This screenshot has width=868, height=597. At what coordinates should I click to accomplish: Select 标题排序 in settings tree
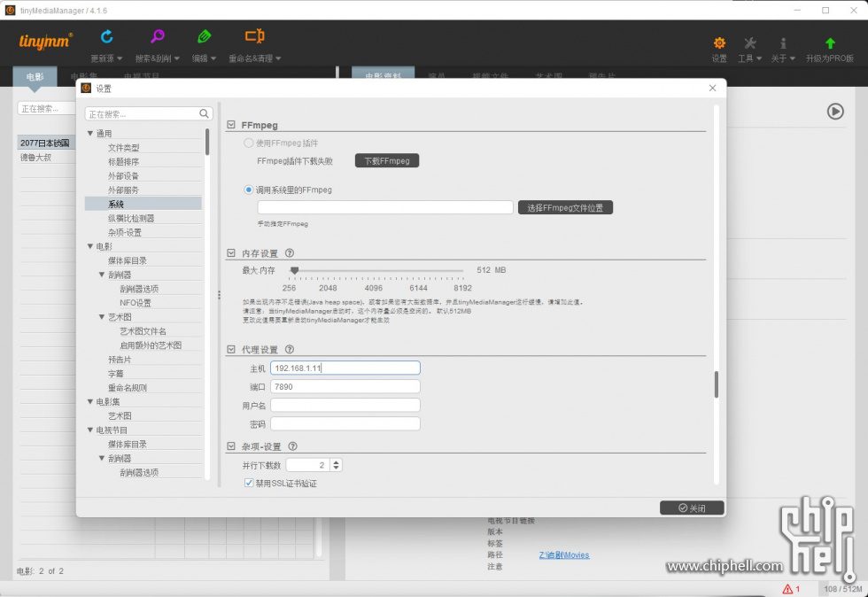[123, 162]
